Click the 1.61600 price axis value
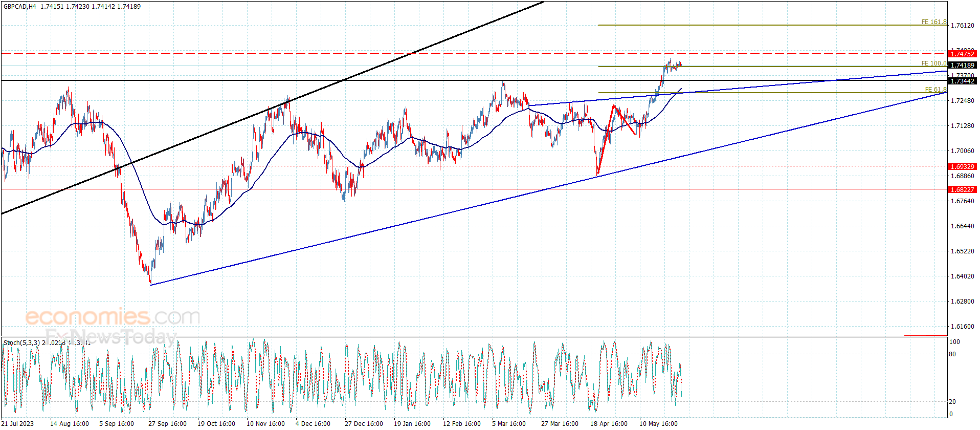This screenshot has height=430, width=980. pos(962,327)
